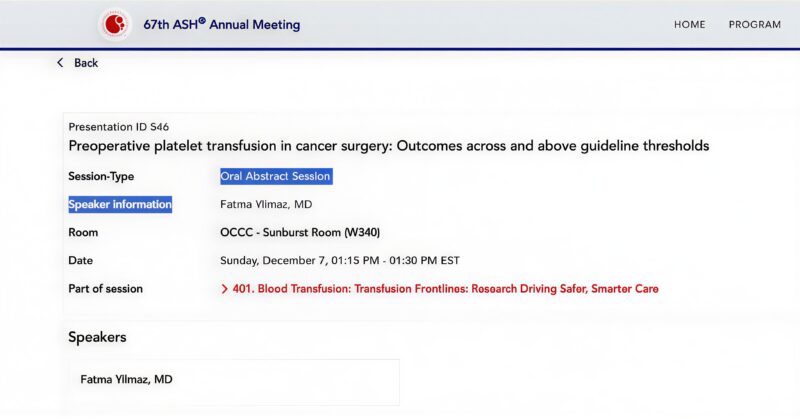
Task: Click the highlighted Speaker information label
Action: pos(120,205)
